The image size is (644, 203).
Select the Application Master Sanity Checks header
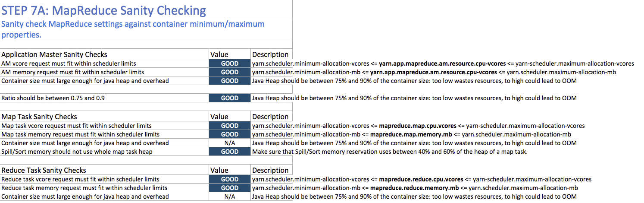[x=54, y=54]
